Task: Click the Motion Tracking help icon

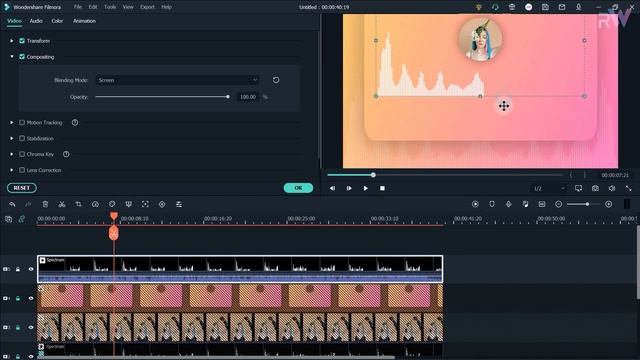Action: 75,122
